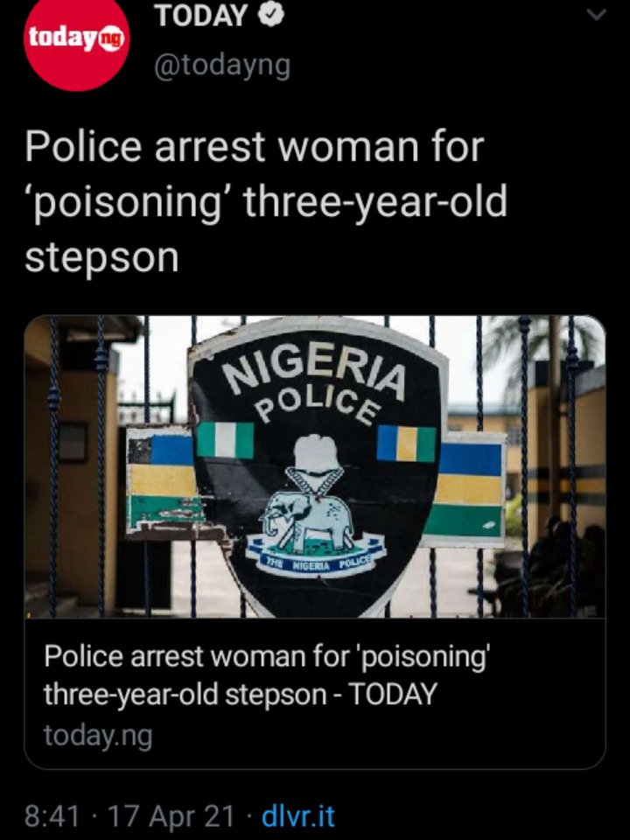
Task: Click the striped panel left of the shield
Action: [162, 479]
